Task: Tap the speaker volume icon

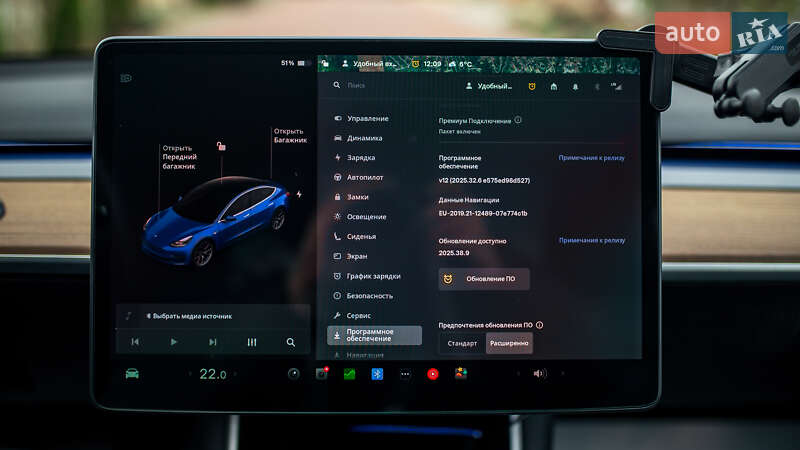Action: [539, 374]
